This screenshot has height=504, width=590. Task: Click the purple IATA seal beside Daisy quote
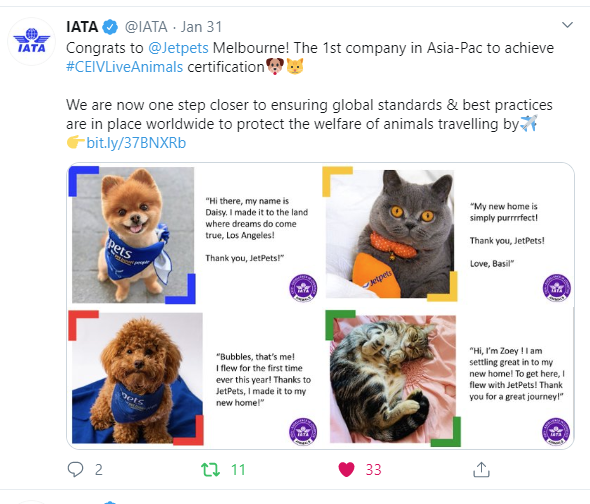pyautogui.click(x=303, y=288)
